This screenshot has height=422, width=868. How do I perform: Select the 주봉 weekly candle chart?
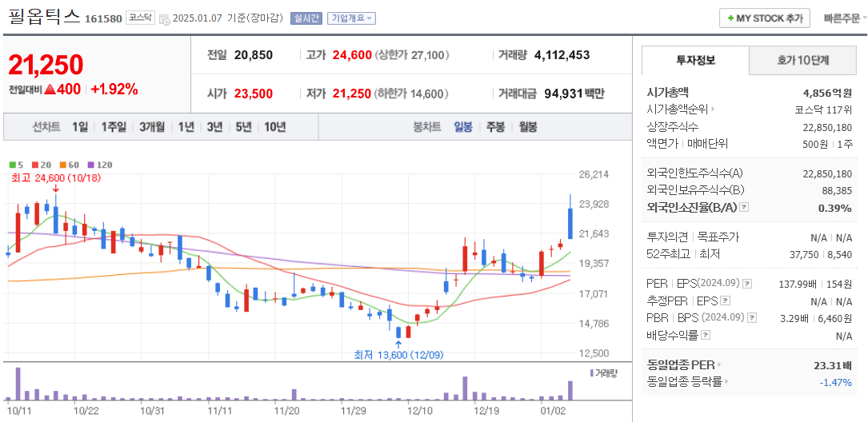point(495,127)
